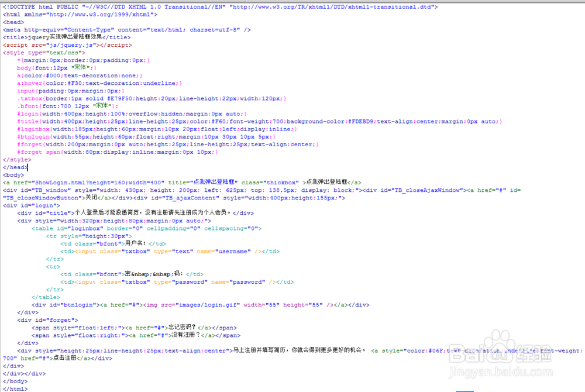Viewport: 585px width, 392px height.
Task: Click the script src js/jquery.js line
Action: [67, 45]
